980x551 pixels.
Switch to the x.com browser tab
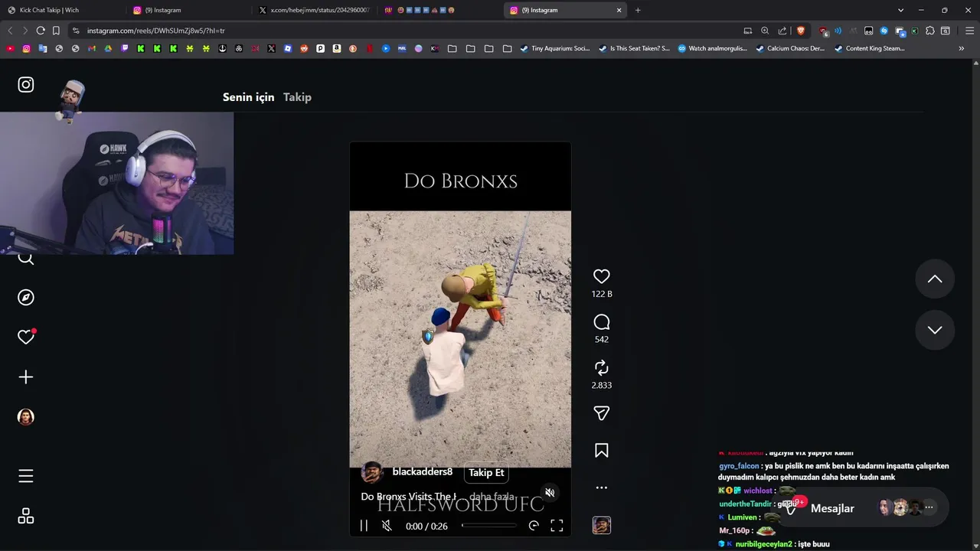point(314,10)
